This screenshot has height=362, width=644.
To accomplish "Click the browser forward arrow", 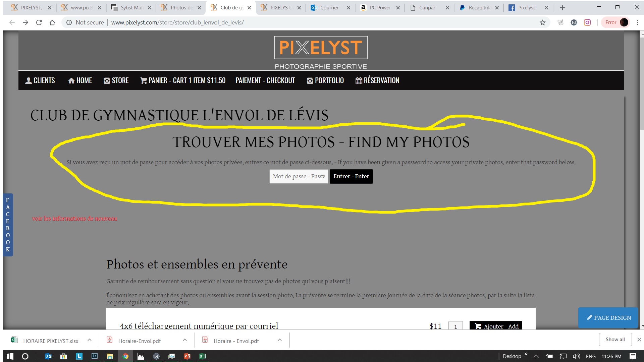I will pos(25,22).
